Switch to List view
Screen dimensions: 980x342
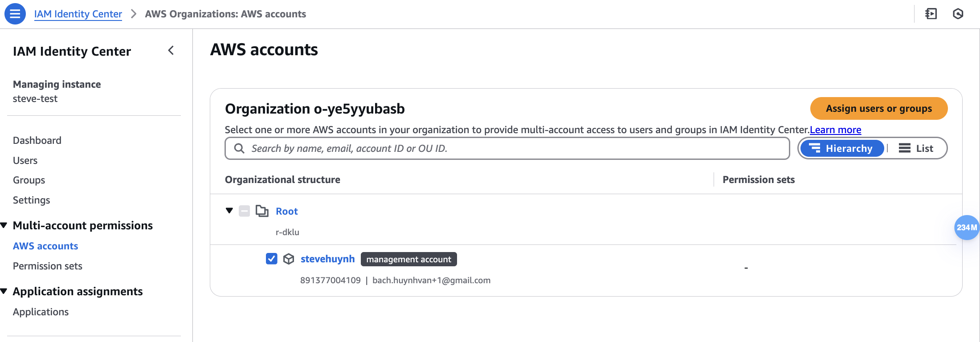pyautogui.click(x=916, y=148)
